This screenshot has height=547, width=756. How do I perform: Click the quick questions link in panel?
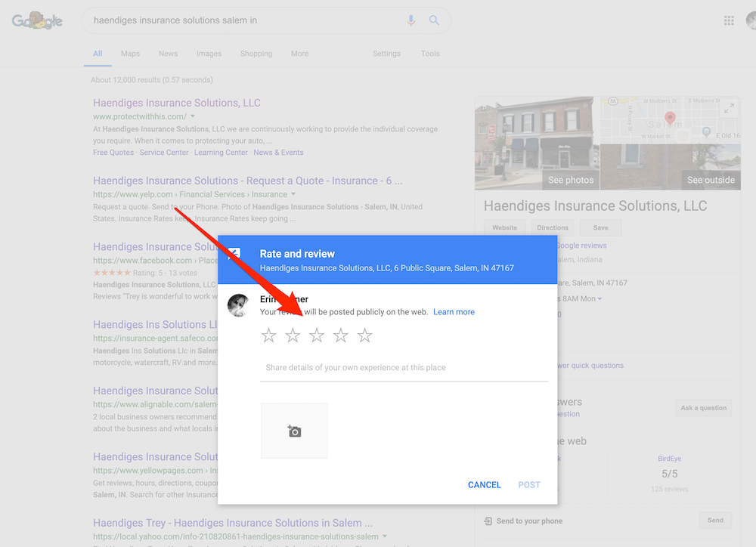[590, 366]
